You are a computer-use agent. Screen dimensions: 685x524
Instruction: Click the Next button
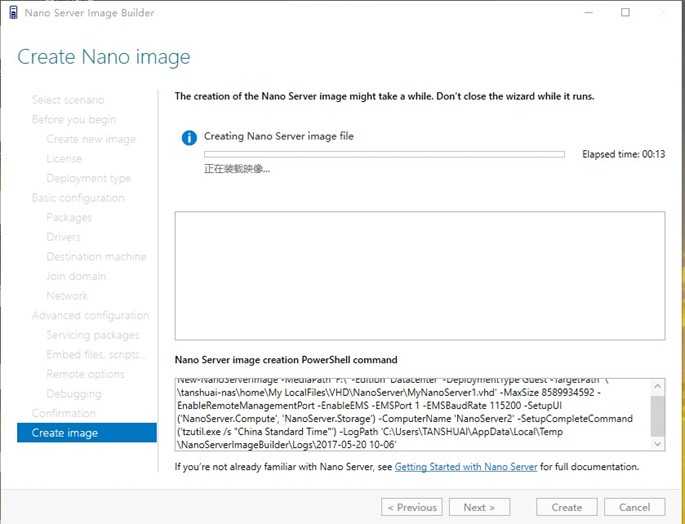[479, 507]
